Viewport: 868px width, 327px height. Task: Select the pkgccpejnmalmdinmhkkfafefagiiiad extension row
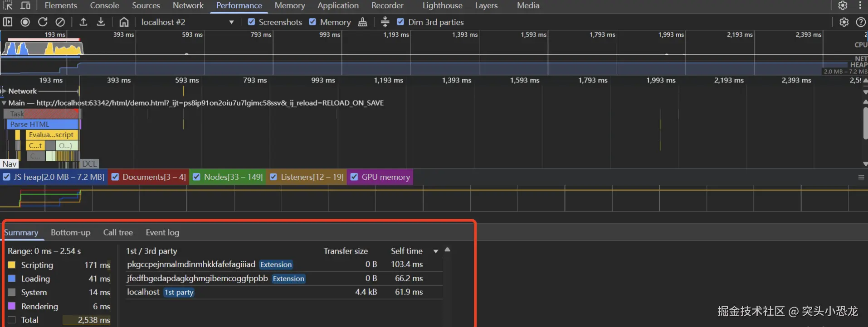coord(283,264)
